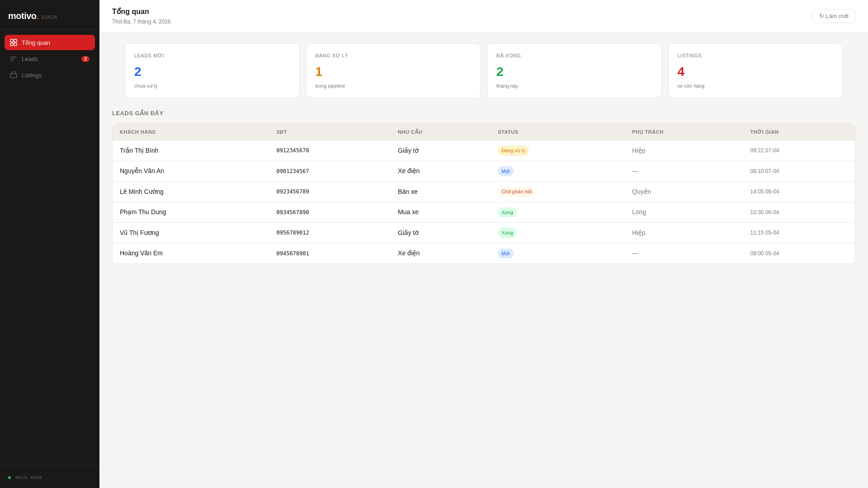Image resolution: width=868 pixels, height=488 pixels.
Task: Click Giấy tờ in Trần Thị Bình row
Action: 408,150
